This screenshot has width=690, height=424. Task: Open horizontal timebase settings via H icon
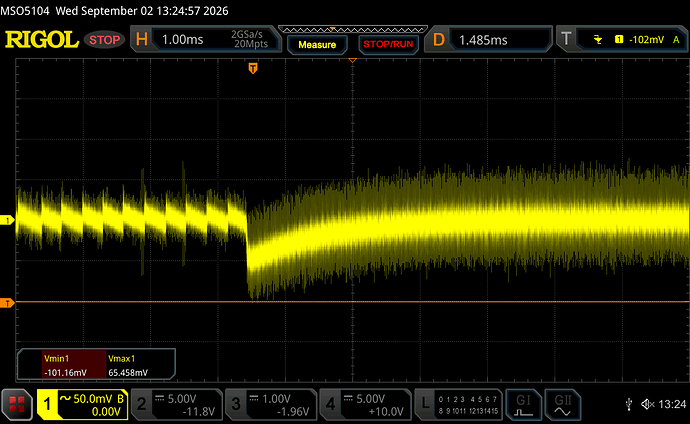(142, 39)
